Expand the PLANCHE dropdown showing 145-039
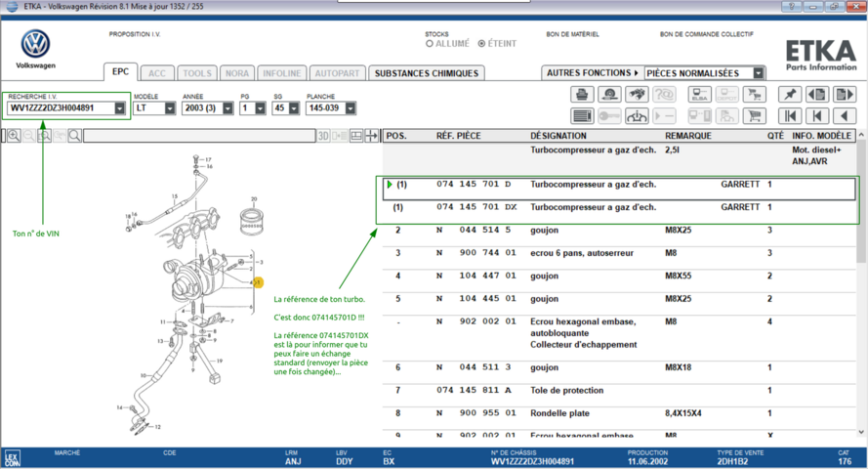Viewport: 868px width, 469px height. (350, 108)
